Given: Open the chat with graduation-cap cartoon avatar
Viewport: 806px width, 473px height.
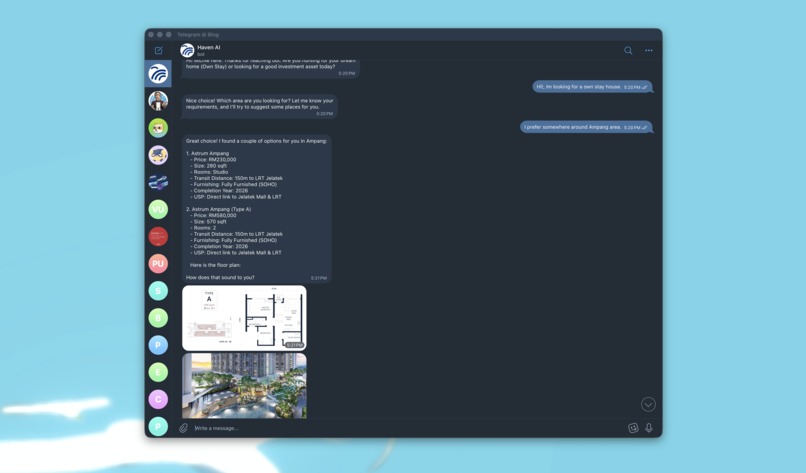Looking at the screenshot, I should click(158, 155).
